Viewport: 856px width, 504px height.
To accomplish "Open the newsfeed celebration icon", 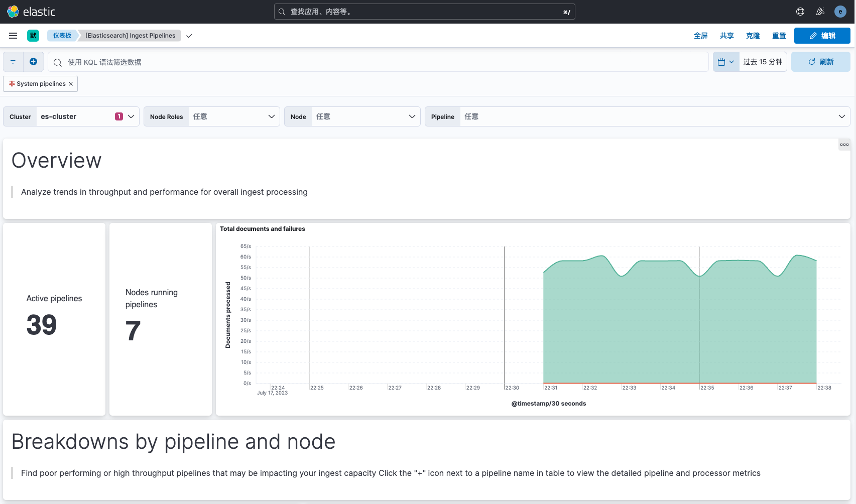I will coord(820,12).
